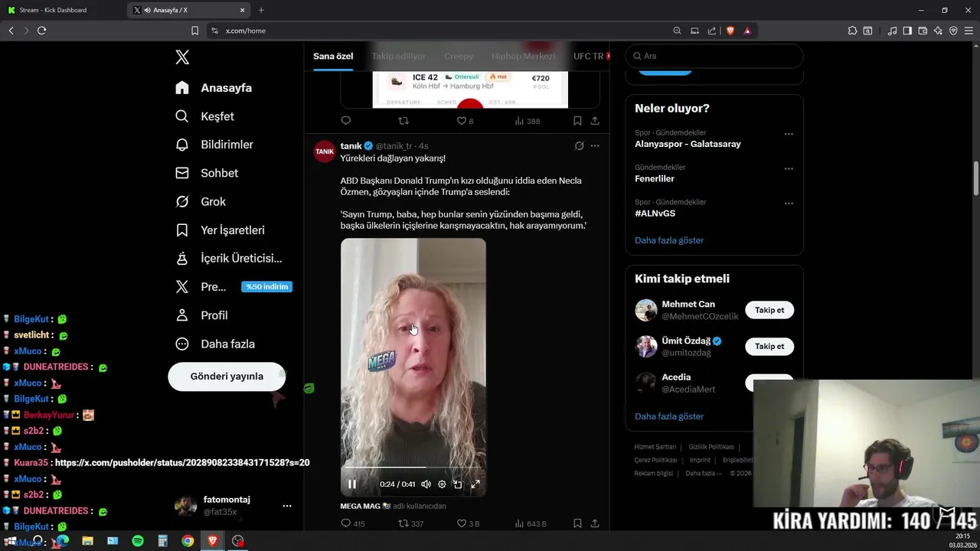
Task: Go to Anasayfa in the sidebar
Action: [214, 88]
